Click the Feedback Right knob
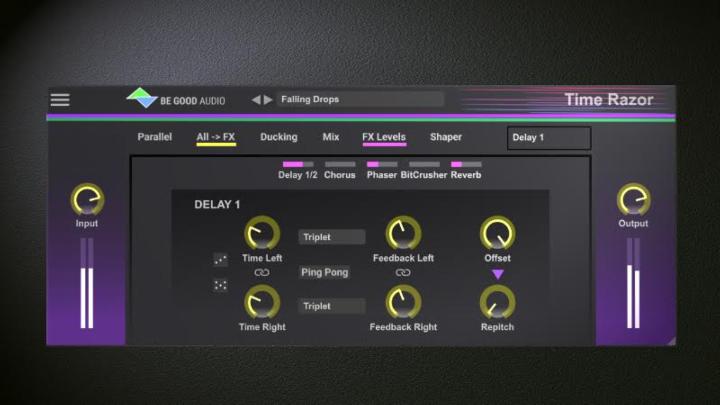 [x=403, y=302]
